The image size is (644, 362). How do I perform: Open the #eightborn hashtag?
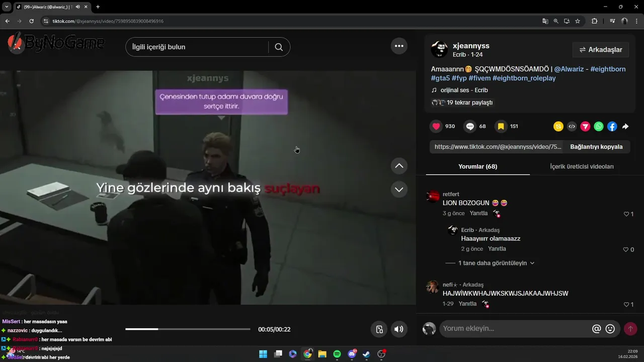pos(608,69)
